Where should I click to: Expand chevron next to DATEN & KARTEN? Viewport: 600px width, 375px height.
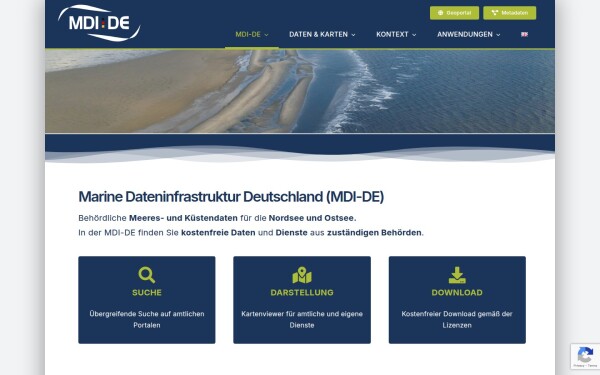(x=353, y=35)
